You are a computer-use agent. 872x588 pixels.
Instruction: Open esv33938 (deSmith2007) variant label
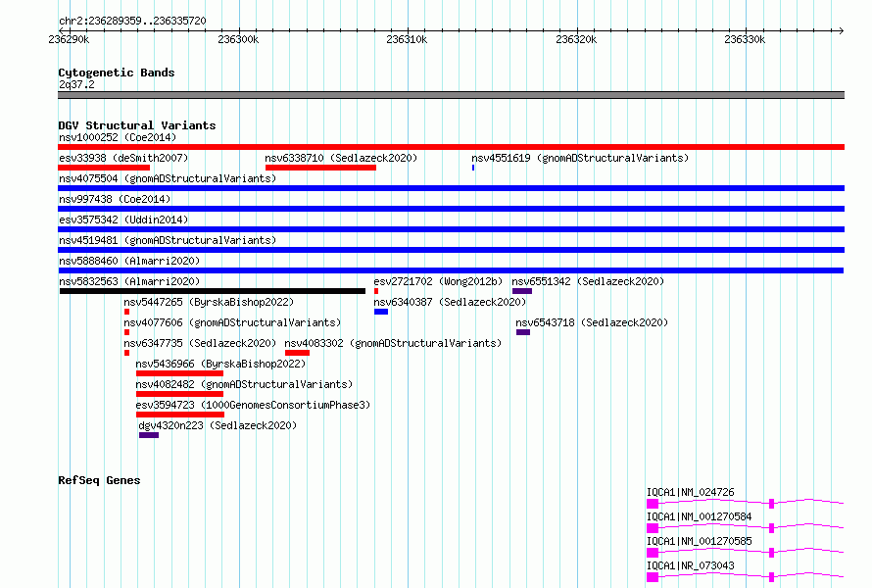123,158
